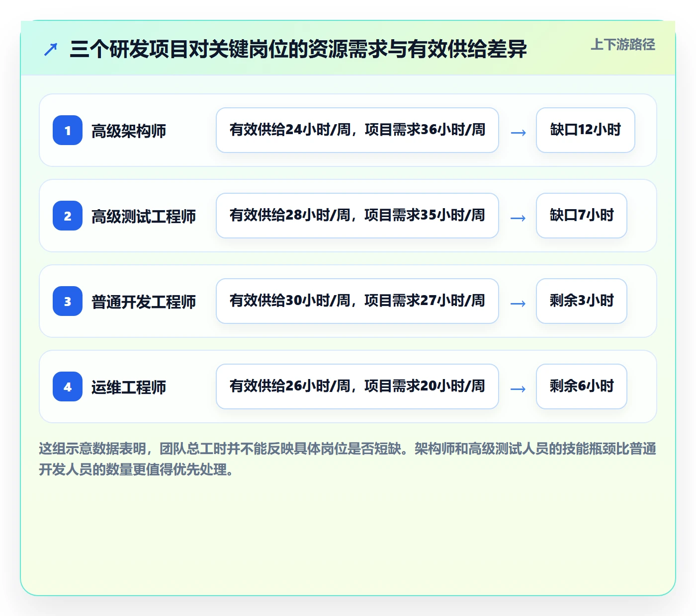The width and height of the screenshot is (696, 616).
Task: Click the diagonal arrow icon beside the title
Action: (x=51, y=50)
